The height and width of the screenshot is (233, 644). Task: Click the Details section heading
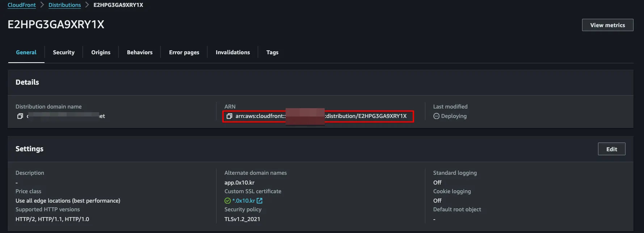[x=27, y=82]
